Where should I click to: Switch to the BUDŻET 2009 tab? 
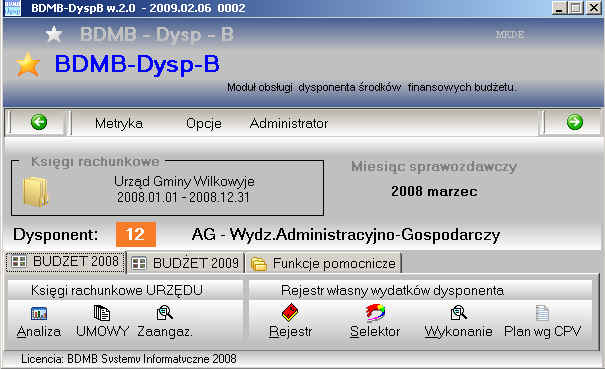coord(186,263)
